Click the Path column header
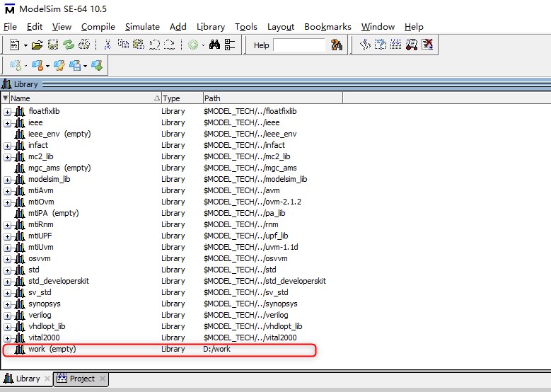This screenshot has height=392, width=551. coord(272,98)
